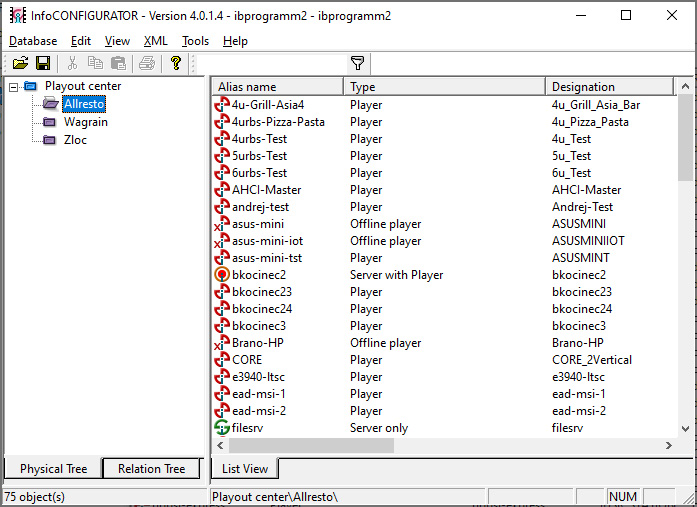697x507 pixels.
Task: Click the 'Server only' type cell
Action: pyautogui.click(x=379, y=428)
